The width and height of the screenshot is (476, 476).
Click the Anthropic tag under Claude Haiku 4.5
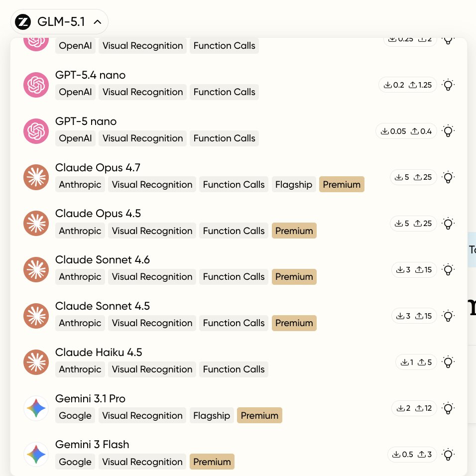pyautogui.click(x=80, y=369)
